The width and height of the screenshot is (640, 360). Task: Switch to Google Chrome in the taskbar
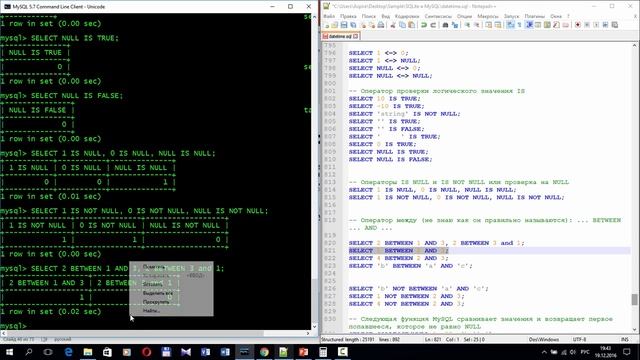[x=264, y=352]
